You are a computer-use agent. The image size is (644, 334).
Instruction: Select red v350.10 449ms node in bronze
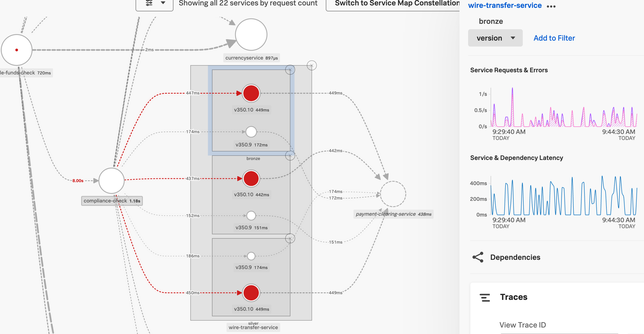coord(251,93)
